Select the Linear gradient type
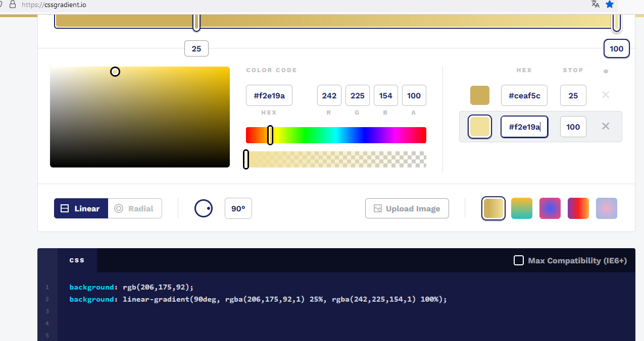The width and height of the screenshot is (644, 341). click(81, 208)
